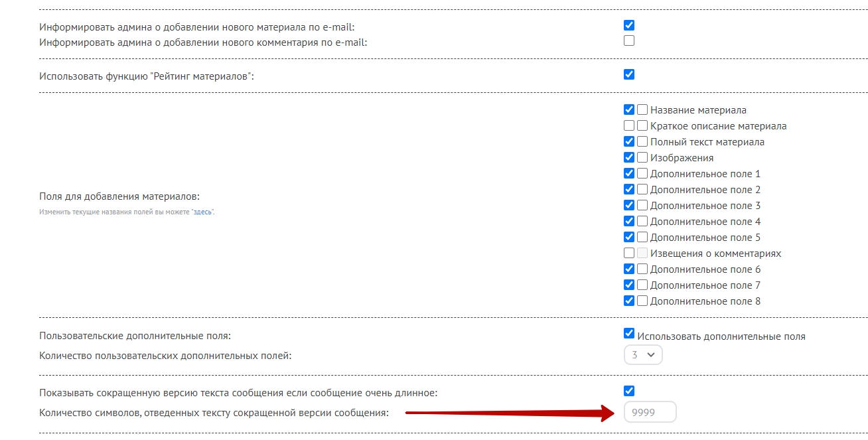
Task: Toggle the "Рейтинг материалов" function checkbox
Action: click(x=629, y=74)
